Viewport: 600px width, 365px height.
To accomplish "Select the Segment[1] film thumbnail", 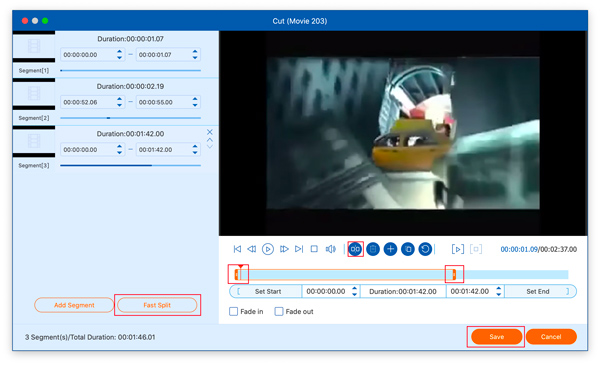I will (x=34, y=46).
